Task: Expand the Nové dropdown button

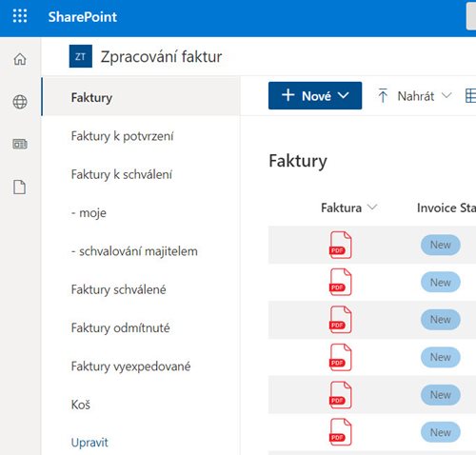Action: click(x=315, y=95)
